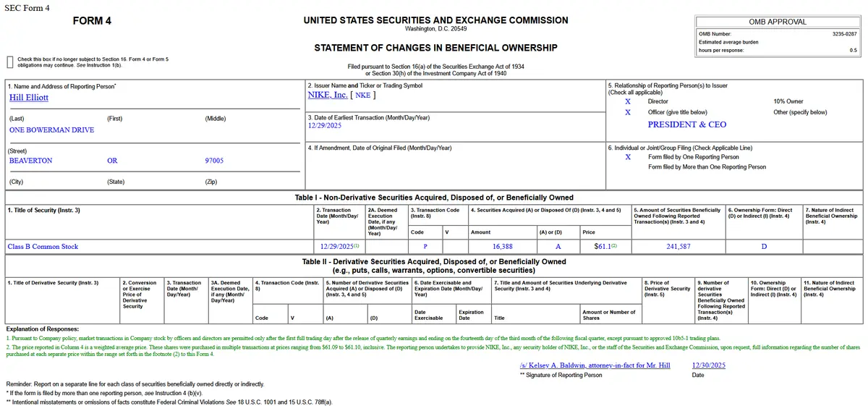Image resolution: width=868 pixels, height=406 pixels.
Task: Click the ONE BOWERMAN DRIVE street address
Action: click(51, 130)
